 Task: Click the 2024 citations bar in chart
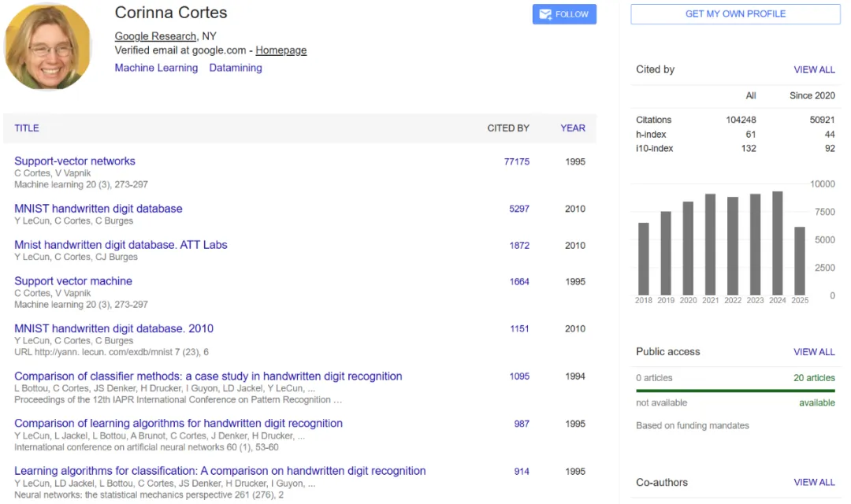coord(777,243)
